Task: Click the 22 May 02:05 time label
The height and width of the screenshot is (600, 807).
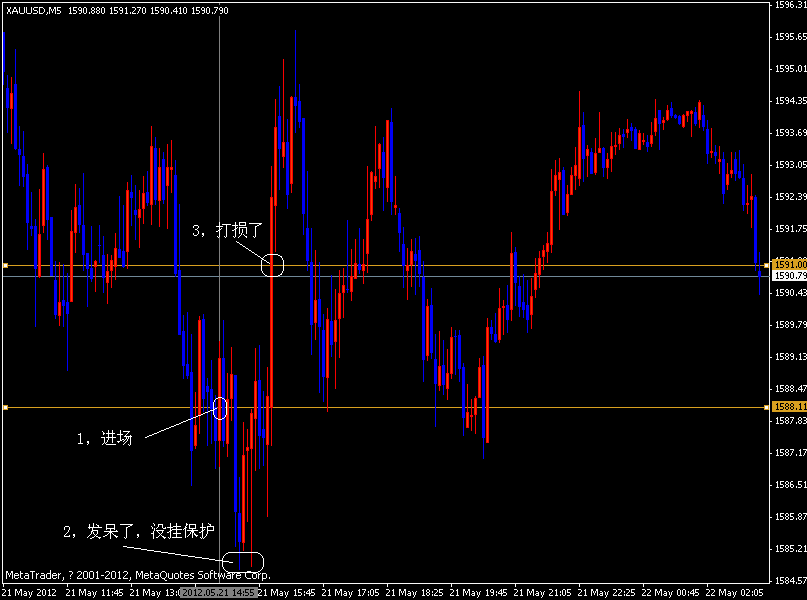Action: click(x=735, y=592)
